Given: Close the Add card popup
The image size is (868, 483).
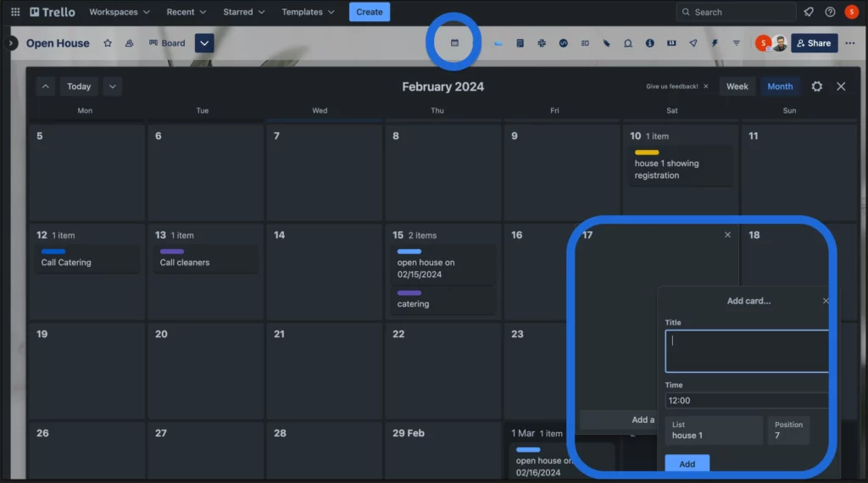Looking at the screenshot, I should click(x=826, y=301).
